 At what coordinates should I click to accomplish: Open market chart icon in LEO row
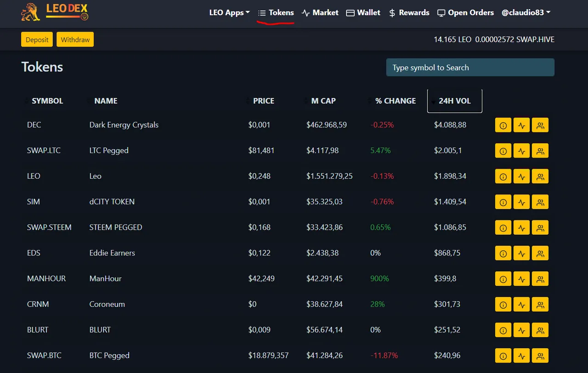(x=521, y=176)
